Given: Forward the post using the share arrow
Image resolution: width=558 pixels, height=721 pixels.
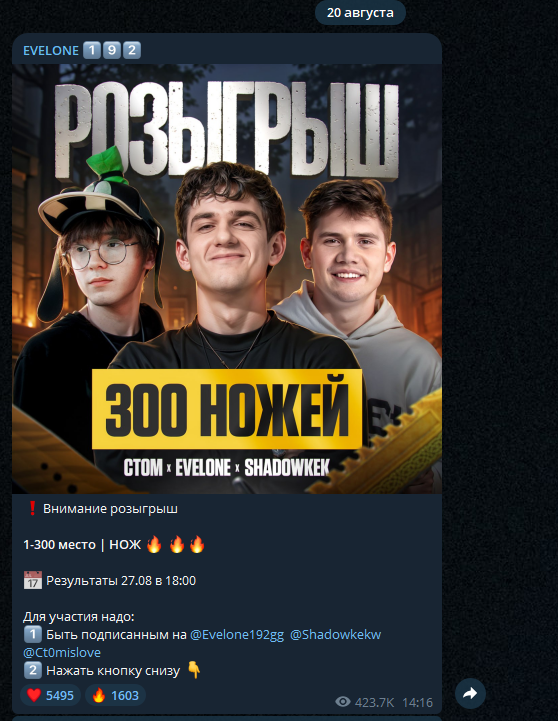Looking at the screenshot, I should point(470,693).
